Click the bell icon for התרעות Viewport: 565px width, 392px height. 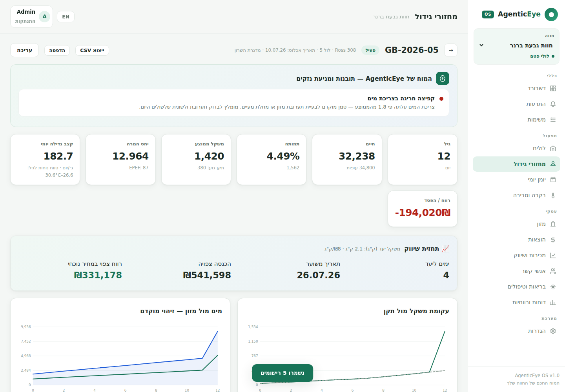553,104
